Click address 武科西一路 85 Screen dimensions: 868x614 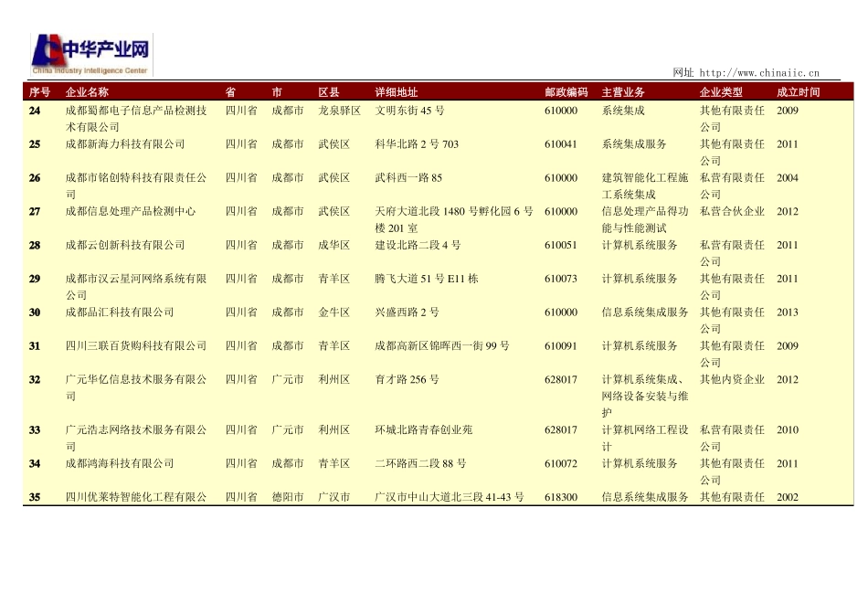click(x=408, y=178)
